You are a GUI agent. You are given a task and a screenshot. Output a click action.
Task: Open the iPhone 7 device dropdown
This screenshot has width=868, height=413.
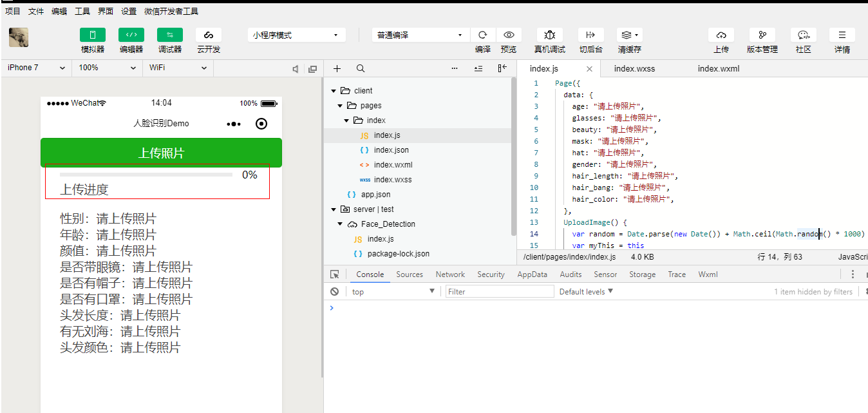click(x=36, y=68)
